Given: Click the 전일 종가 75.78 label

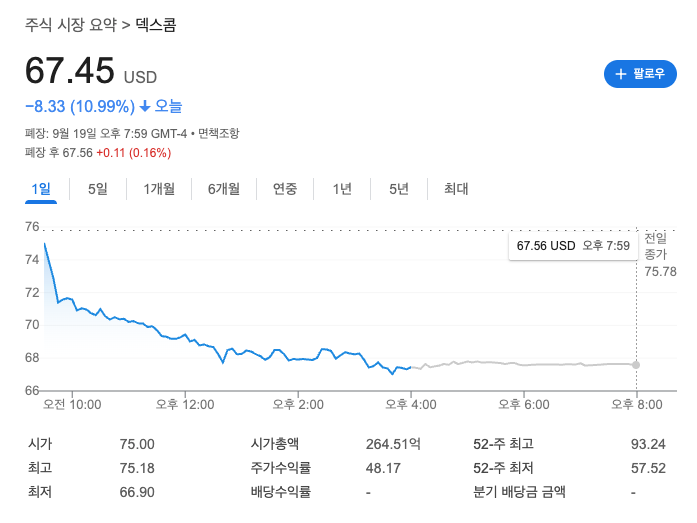Looking at the screenshot, I should (x=660, y=255).
